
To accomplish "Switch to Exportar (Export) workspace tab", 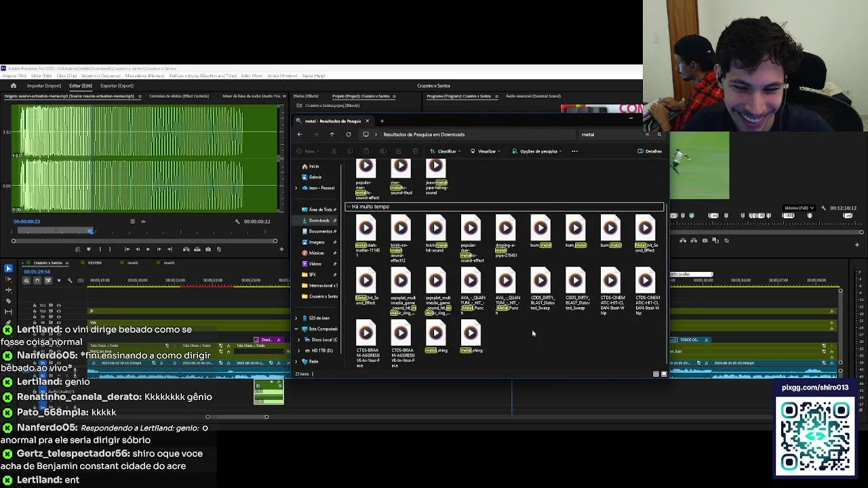I will click(x=117, y=85).
